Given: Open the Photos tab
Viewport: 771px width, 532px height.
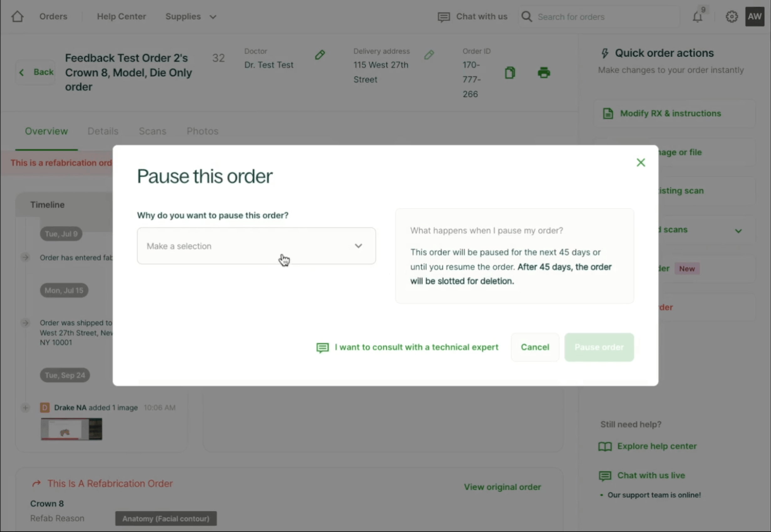Looking at the screenshot, I should (202, 131).
